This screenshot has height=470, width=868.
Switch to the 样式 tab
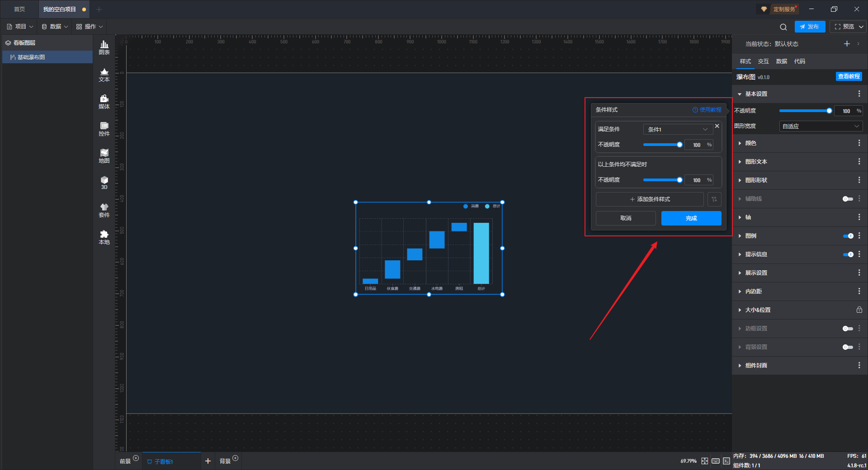click(x=745, y=61)
